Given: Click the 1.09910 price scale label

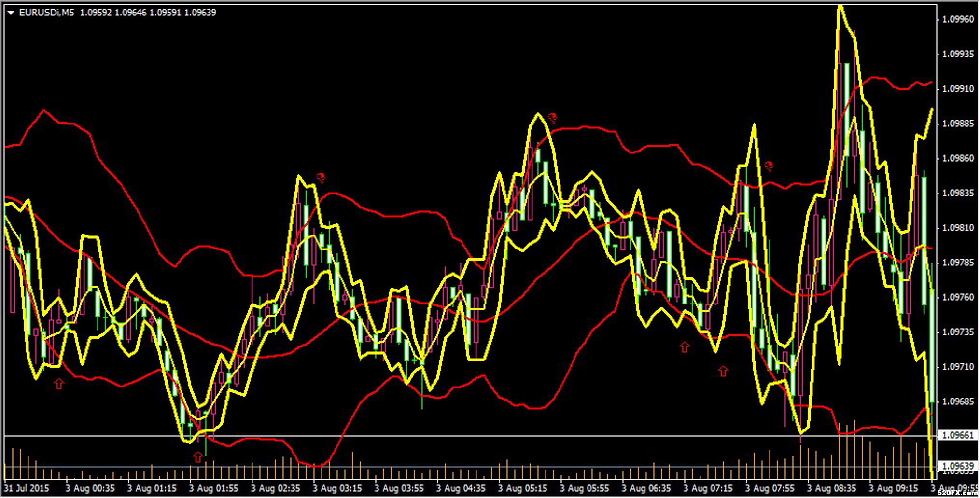Looking at the screenshot, I should 958,89.
